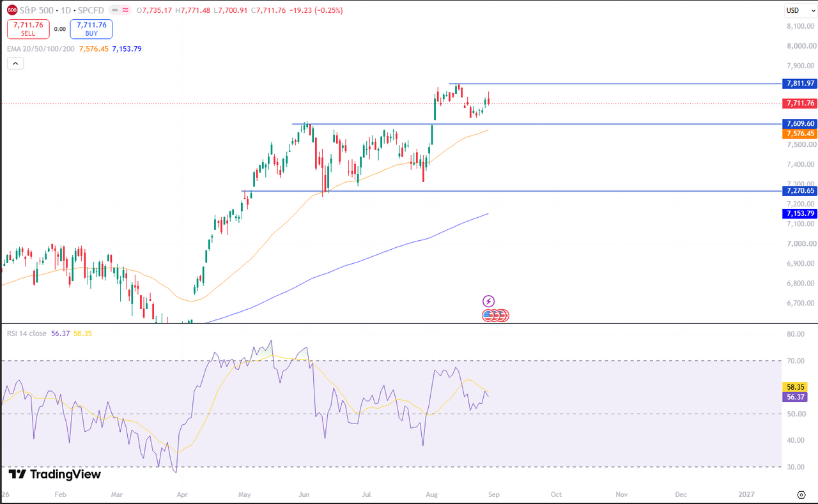Screen dimensions: 818x504
Task: Click the Oct label on time axis
Action: point(556,494)
